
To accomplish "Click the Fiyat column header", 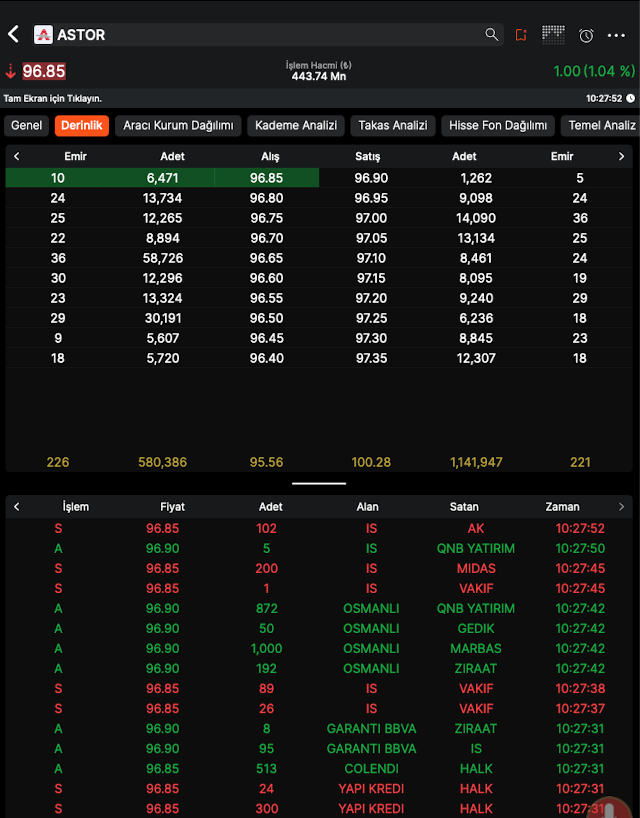I will (173, 507).
